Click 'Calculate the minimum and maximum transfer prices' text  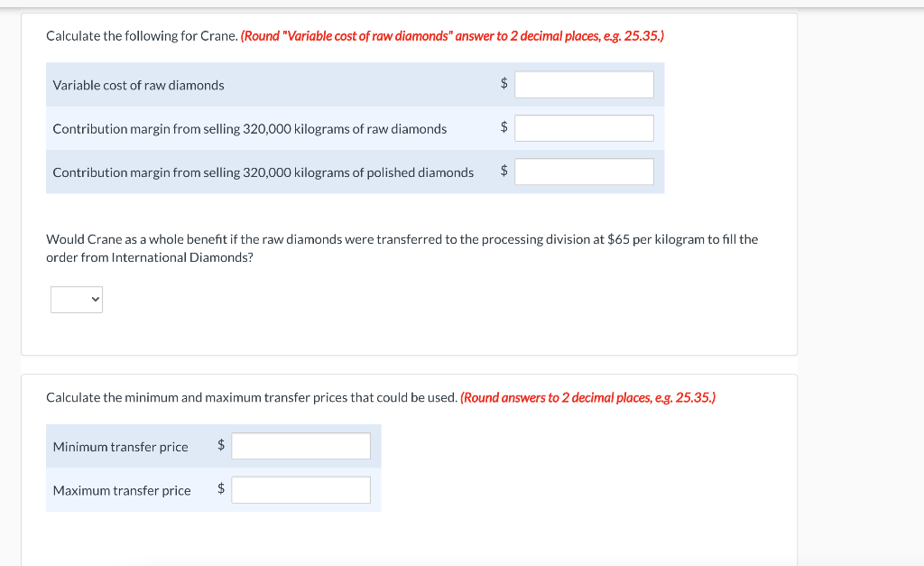[252, 398]
